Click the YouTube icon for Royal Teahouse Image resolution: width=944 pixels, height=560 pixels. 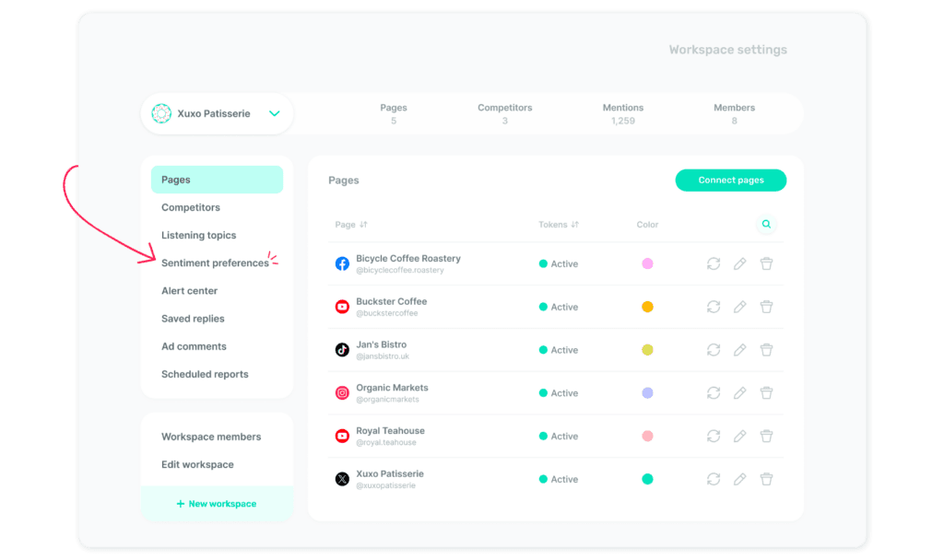point(342,436)
